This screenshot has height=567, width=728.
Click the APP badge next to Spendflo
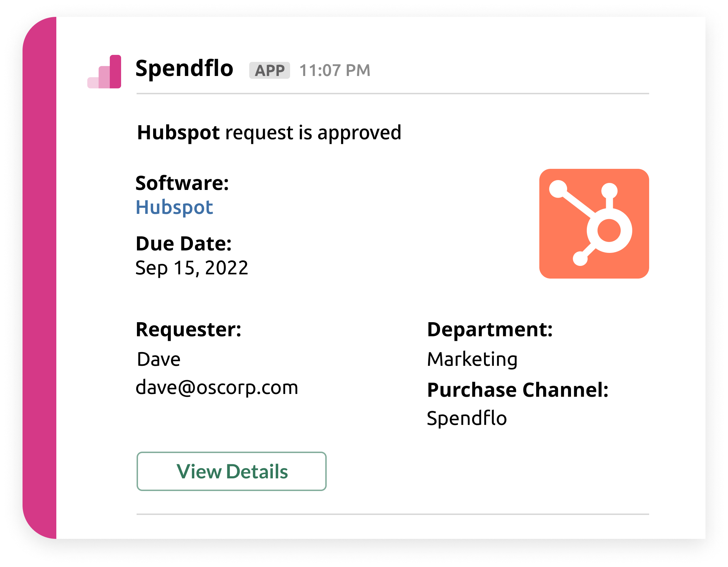pos(270,70)
